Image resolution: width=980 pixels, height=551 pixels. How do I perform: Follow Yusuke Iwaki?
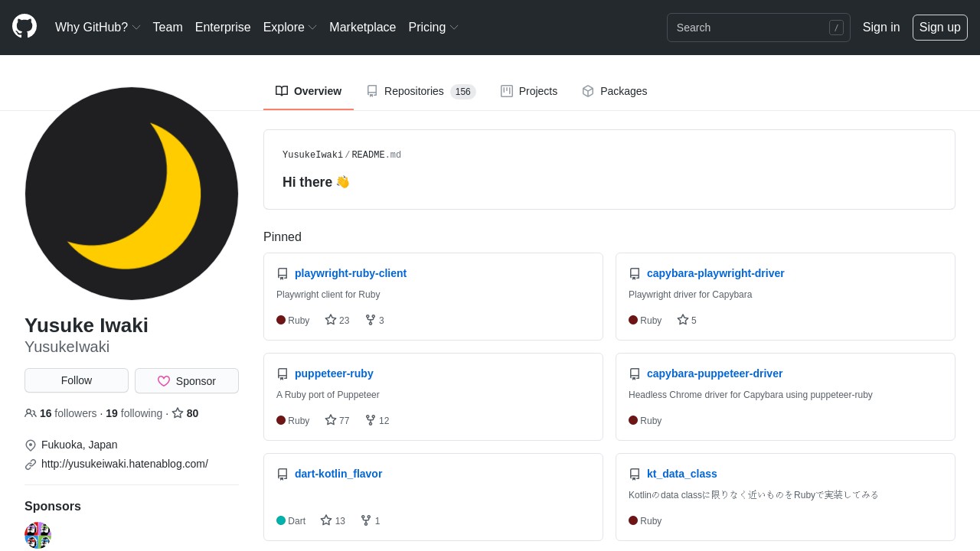(x=77, y=380)
